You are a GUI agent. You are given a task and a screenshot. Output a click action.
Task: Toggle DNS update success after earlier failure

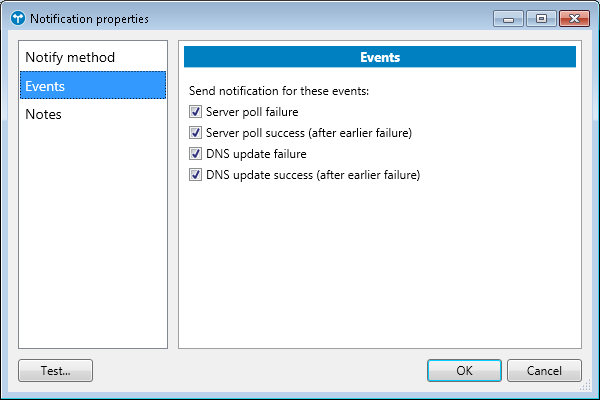point(195,175)
